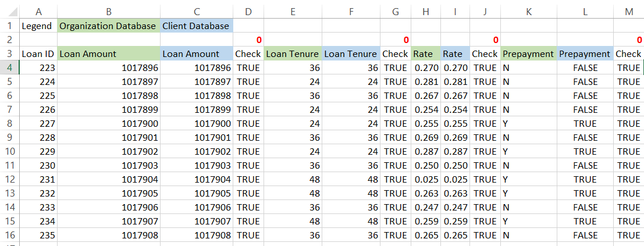Screen dimensions: 644x246
Task: Click the Legend cell in A1
Action: coord(37,26)
